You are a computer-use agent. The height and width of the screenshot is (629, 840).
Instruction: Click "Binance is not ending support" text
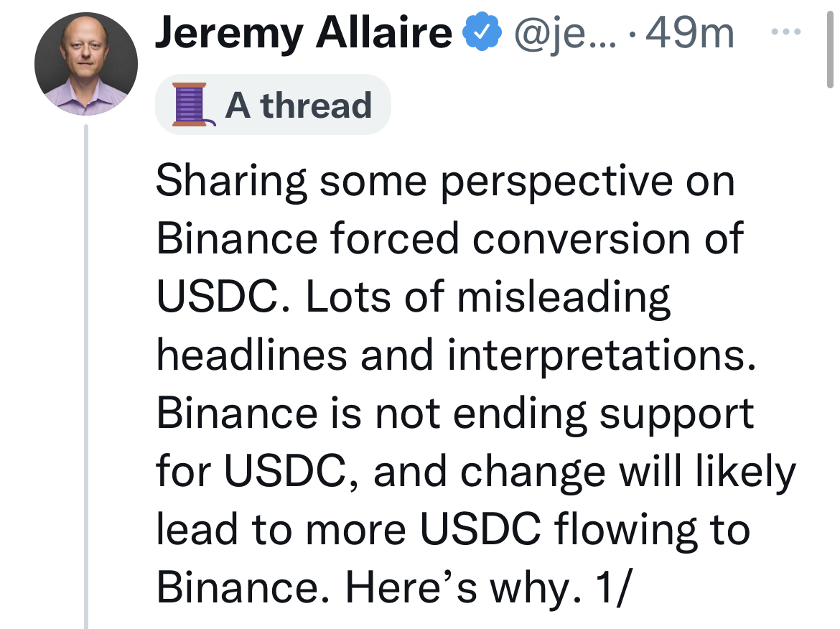click(x=455, y=413)
